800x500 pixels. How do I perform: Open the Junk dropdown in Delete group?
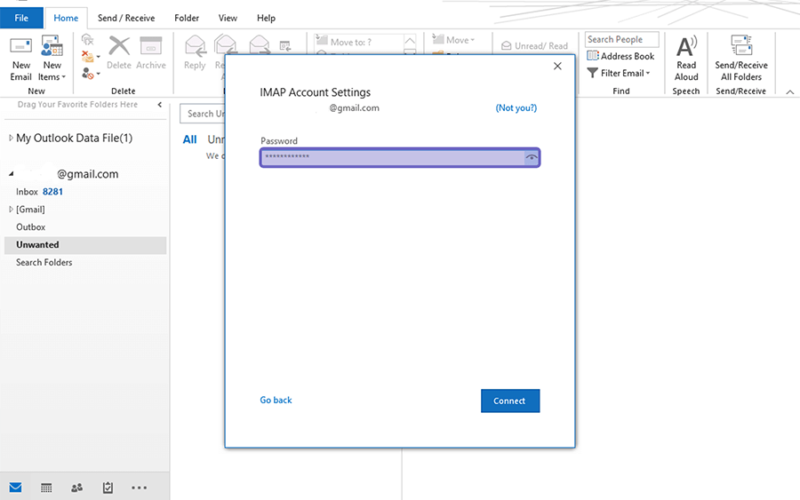tap(91, 74)
